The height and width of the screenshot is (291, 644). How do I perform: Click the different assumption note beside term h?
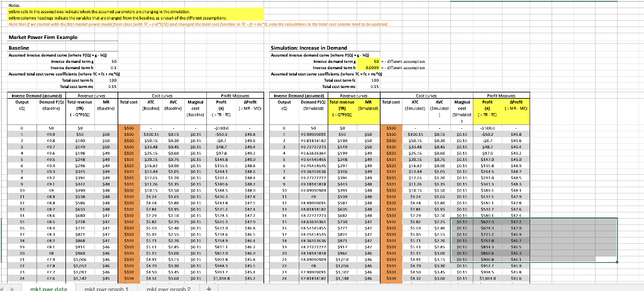(403, 67)
